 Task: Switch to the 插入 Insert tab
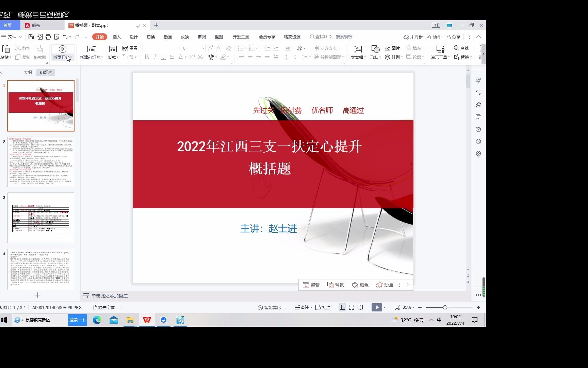click(x=117, y=37)
